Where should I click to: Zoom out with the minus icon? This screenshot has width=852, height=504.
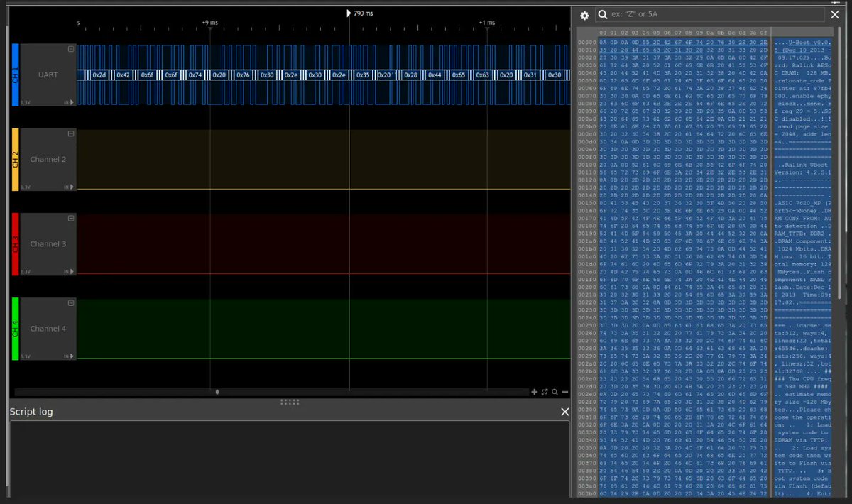tap(565, 392)
